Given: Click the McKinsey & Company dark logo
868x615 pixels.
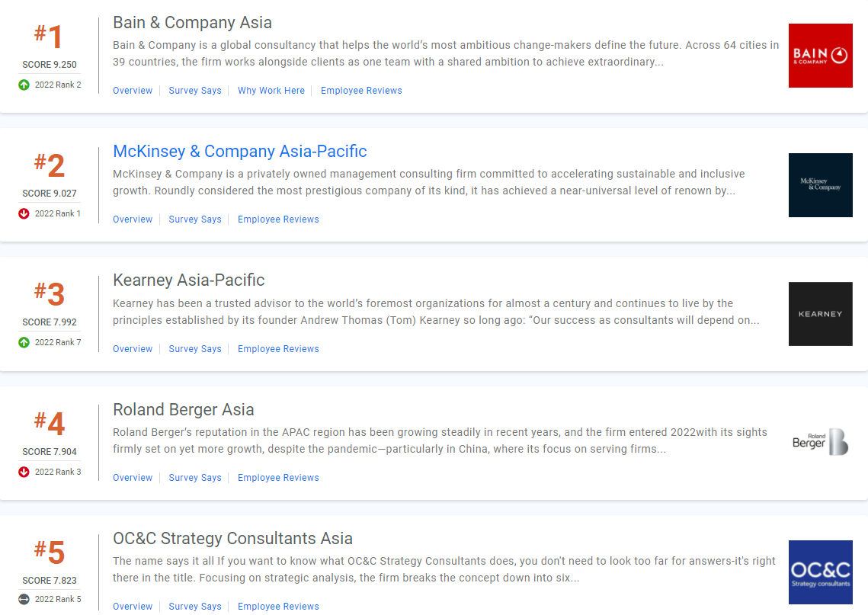Looking at the screenshot, I should [x=821, y=185].
